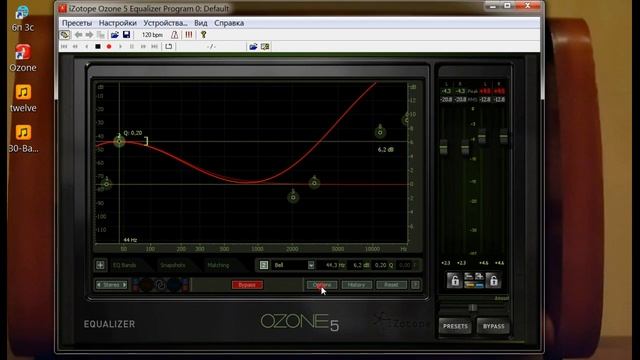Image resolution: width=640 pixels, height=360 pixels.
Task: Click the Reset button
Action: (x=391, y=285)
